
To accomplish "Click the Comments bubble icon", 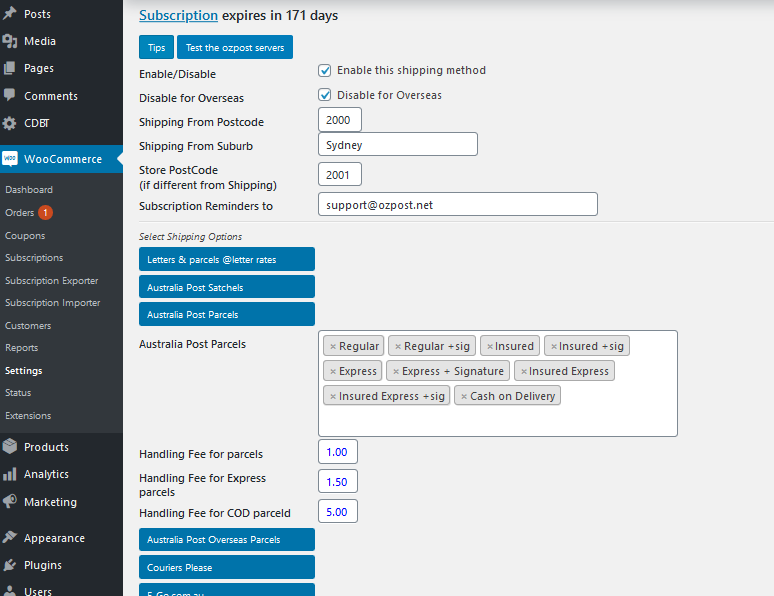I will point(9,95).
